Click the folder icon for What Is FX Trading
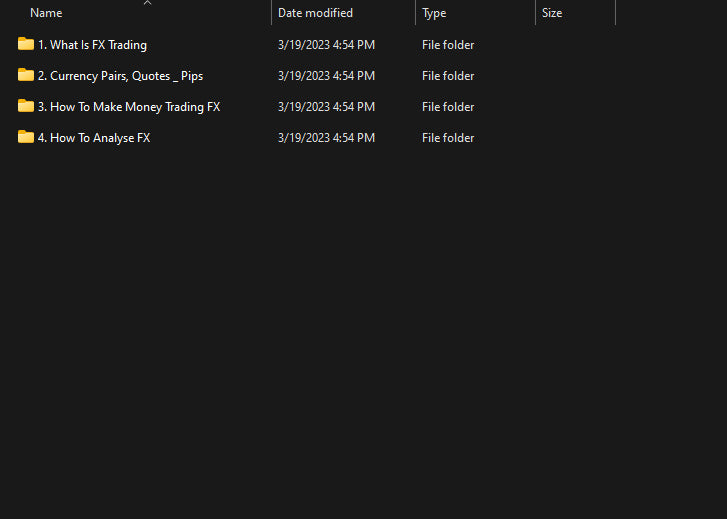The image size is (727, 519). click(26, 44)
